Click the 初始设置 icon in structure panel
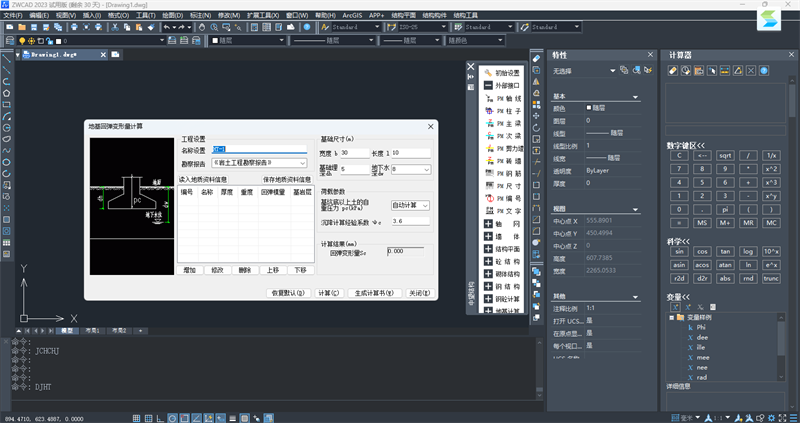Screen dimensions: 800x423 coord(488,73)
